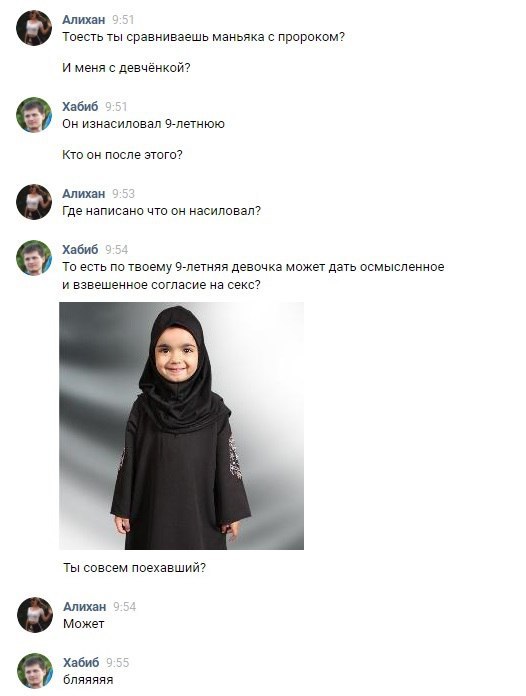Open Хабиб's avatar on the 9:55 message
526x696 pixels.
click(x=35, y=670)
